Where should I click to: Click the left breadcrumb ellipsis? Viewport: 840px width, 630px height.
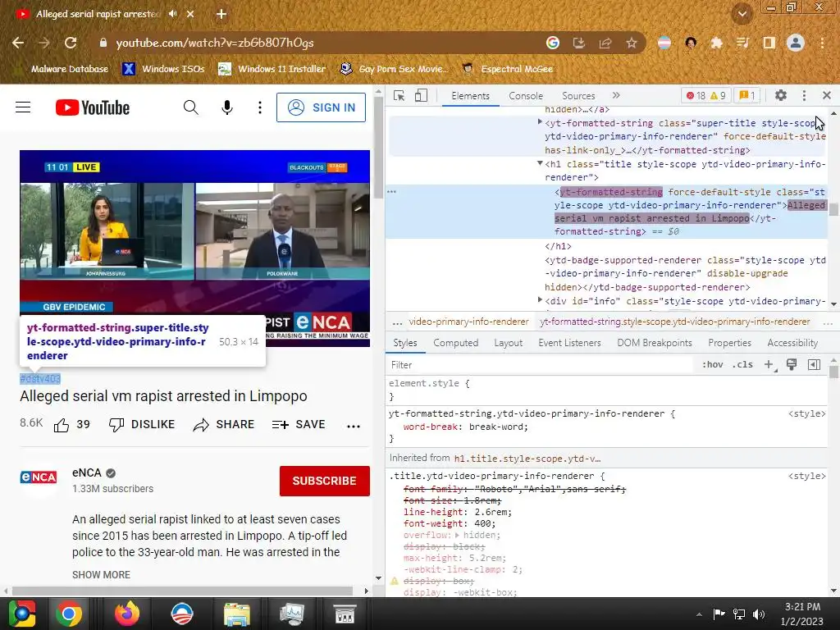(x=397, y=322)
